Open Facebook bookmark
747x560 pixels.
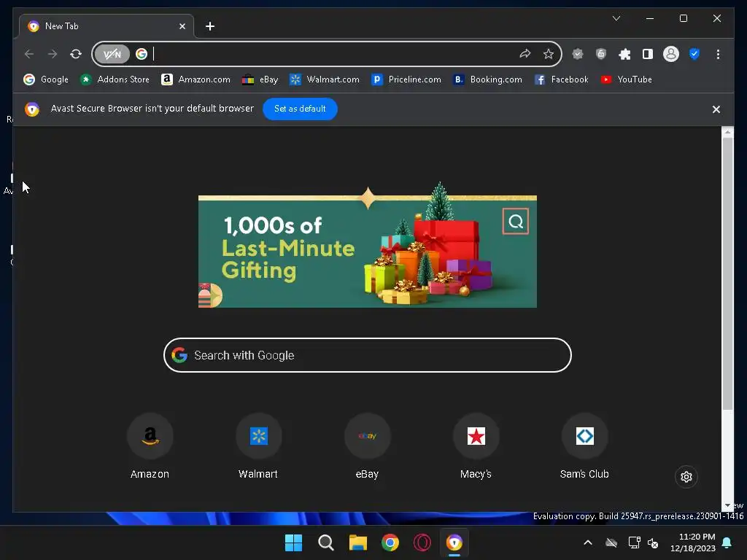point(562,79)
